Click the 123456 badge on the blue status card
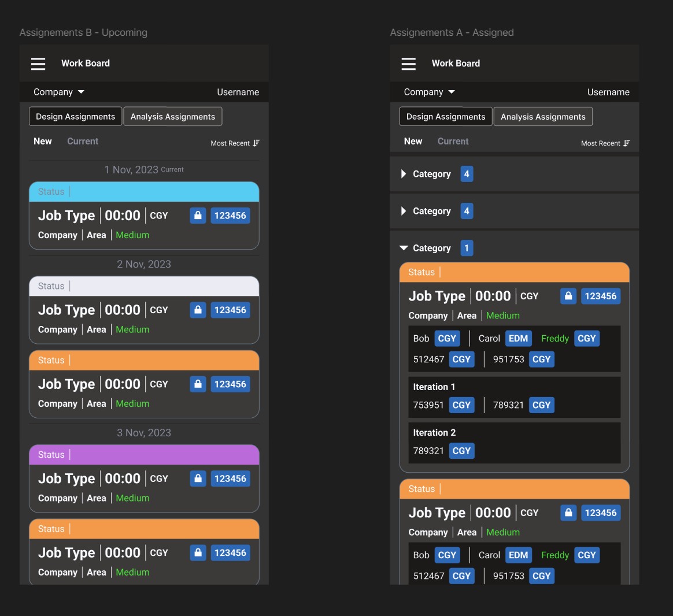Viewport: 673px width, 616px height. (231, 216)
